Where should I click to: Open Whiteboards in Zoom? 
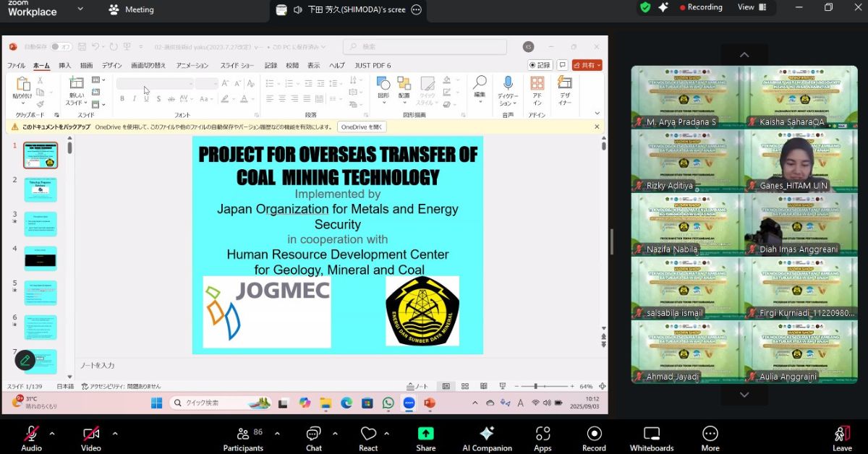(652, 438)
